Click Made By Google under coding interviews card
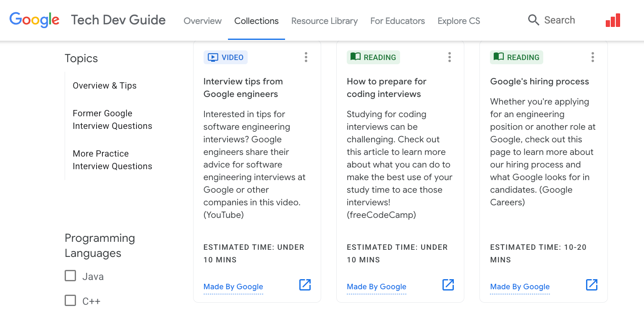 tap(376, 287)
